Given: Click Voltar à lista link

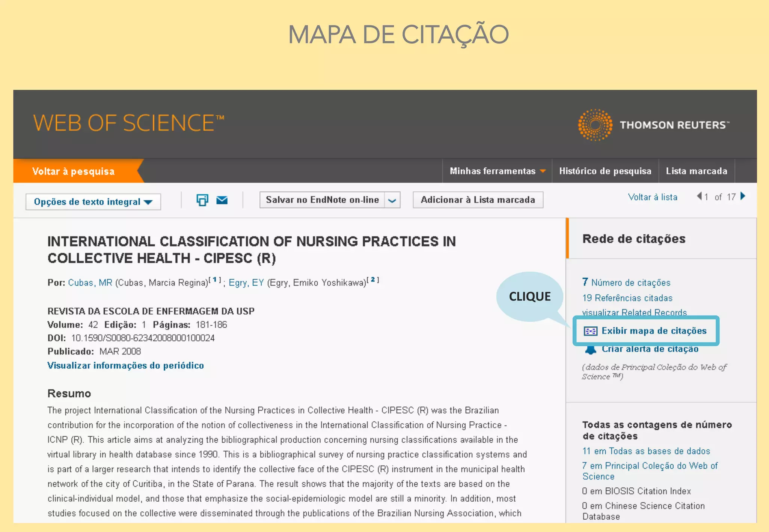Looking at the screenshot, I should tap(652, 197).
